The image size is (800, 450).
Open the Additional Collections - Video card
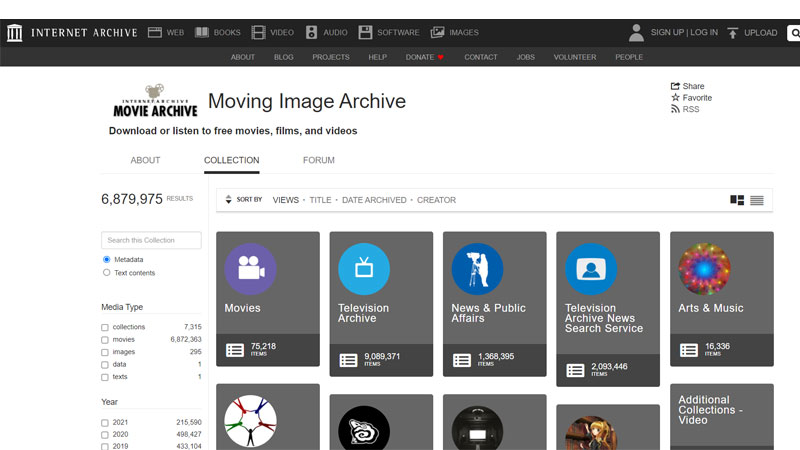721,417
